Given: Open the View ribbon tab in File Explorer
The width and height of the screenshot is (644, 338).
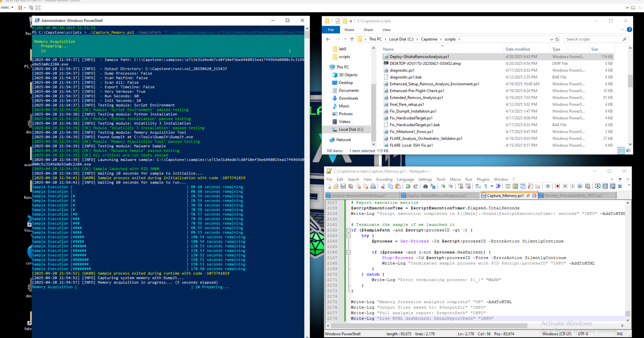Looking at the screenshot, I should 386,30.
